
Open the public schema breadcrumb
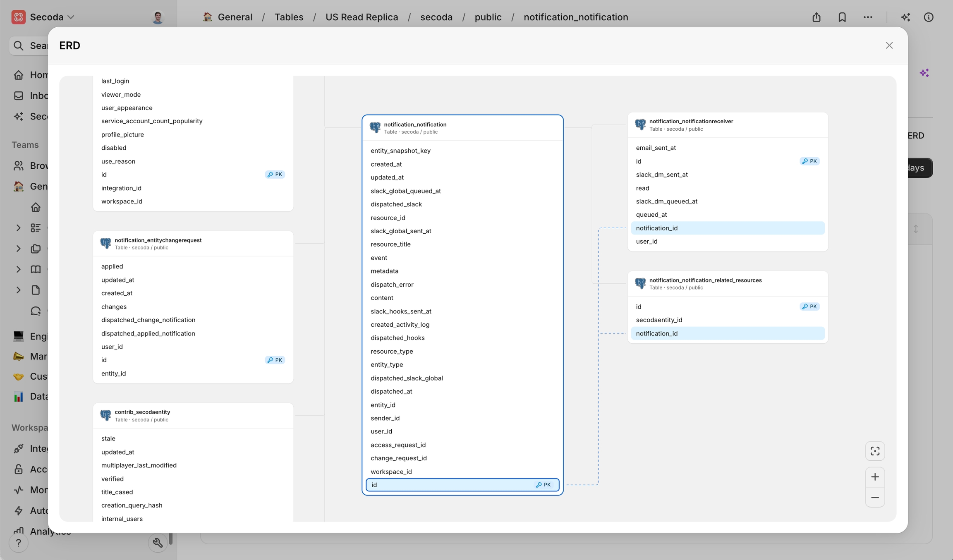[x=488, y=17]
